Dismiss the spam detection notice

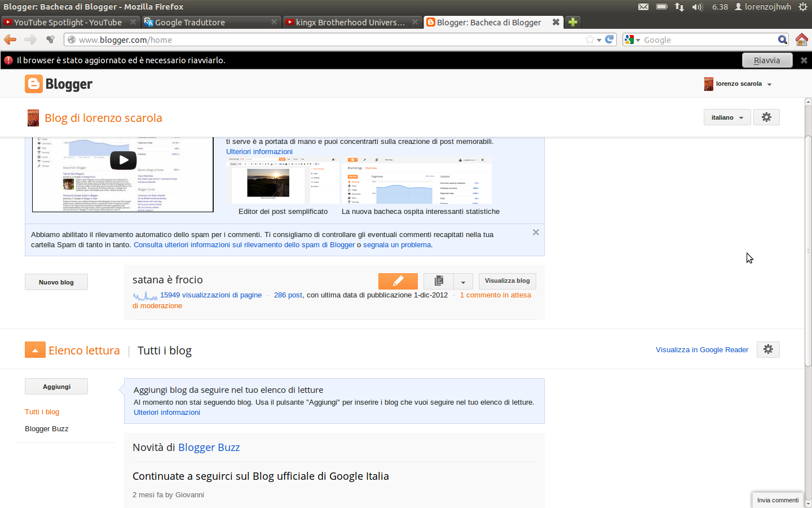[536, 233]
